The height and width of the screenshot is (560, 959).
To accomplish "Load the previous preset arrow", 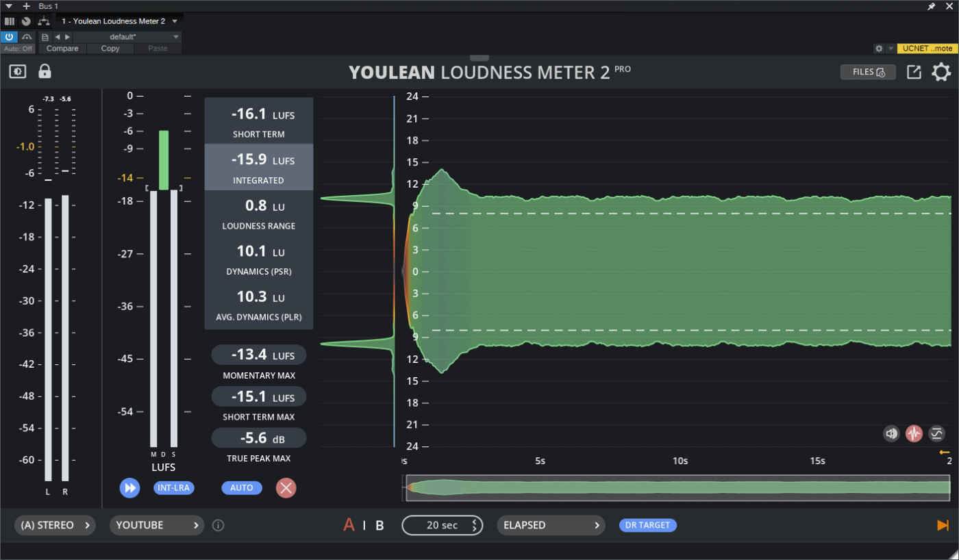I will [x=58, y=37].
